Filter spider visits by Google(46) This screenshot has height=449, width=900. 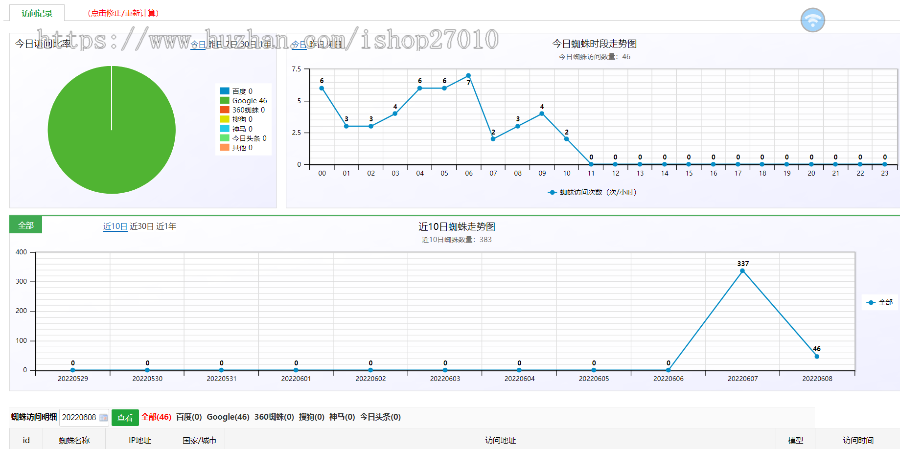tap(228, 417)
